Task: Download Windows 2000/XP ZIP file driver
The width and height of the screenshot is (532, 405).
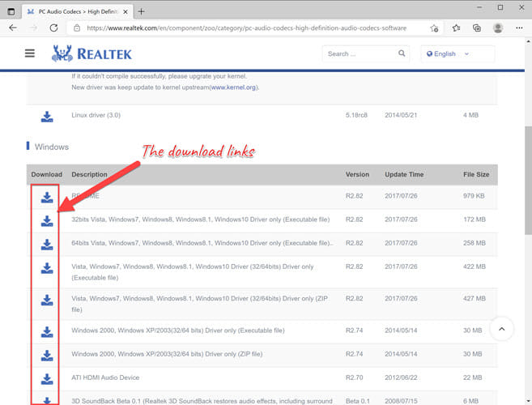Action: (47, 356)
